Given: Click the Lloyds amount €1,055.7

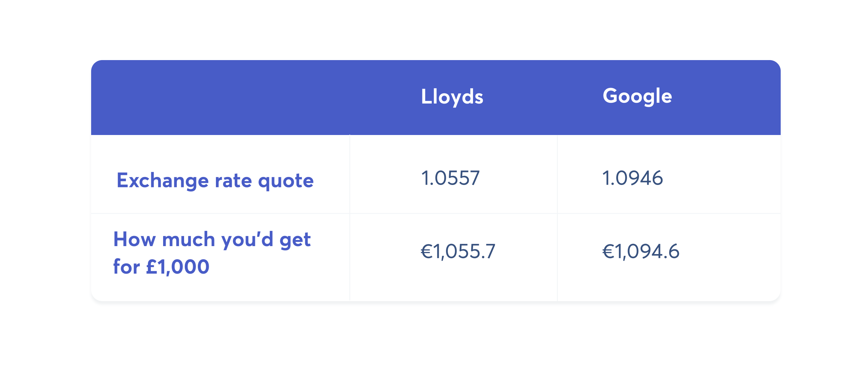Looking at the screenshot, I should [x=458, y=251].
